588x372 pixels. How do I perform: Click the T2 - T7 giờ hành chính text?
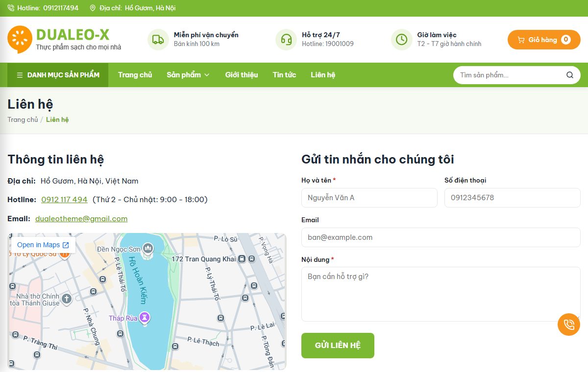coord(449,44)
